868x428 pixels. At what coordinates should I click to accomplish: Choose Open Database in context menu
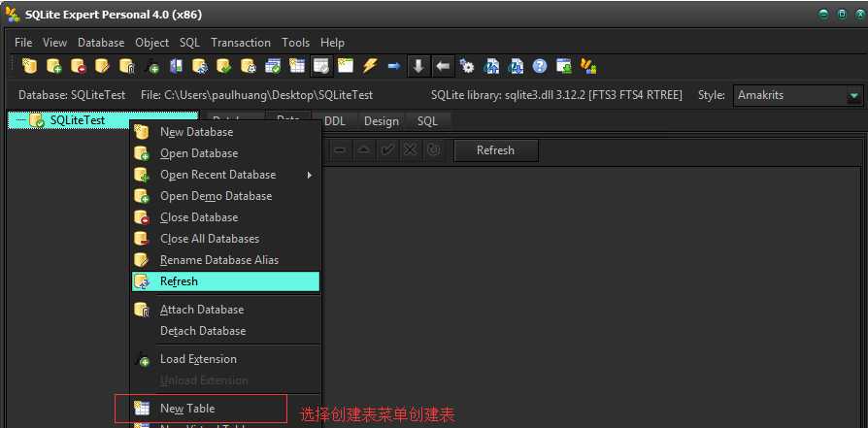tap(226, 153)
